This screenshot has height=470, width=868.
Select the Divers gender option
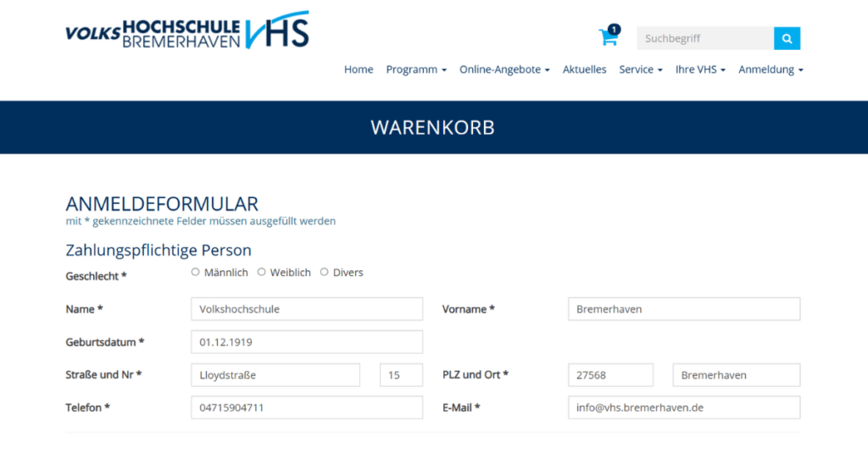pos(325,272)
